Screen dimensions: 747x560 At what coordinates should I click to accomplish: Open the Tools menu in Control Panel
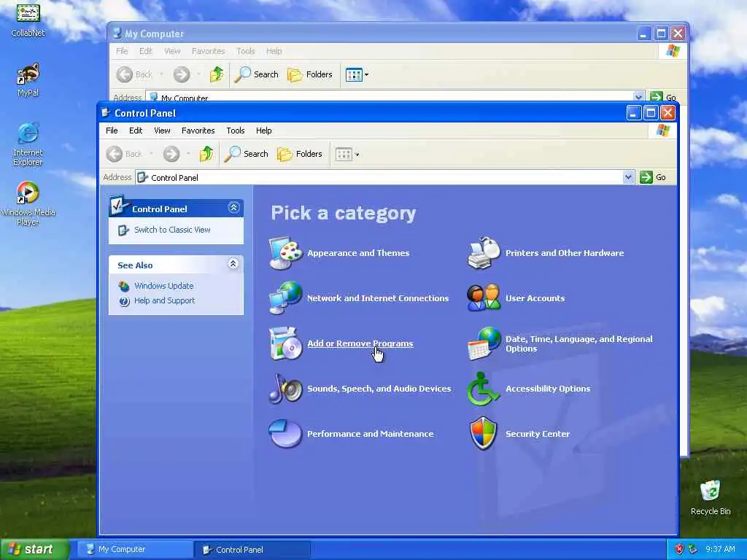[x=236, y=131]
